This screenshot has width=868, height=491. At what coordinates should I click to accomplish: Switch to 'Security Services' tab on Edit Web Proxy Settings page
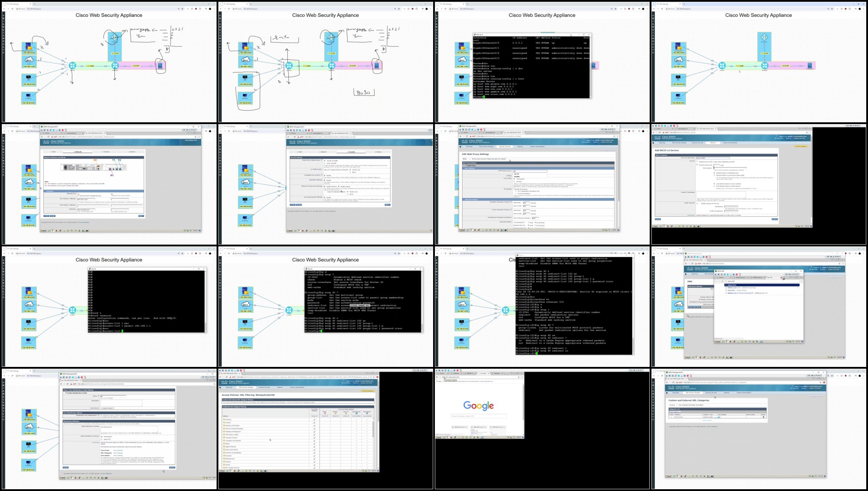tap(505, 147)
